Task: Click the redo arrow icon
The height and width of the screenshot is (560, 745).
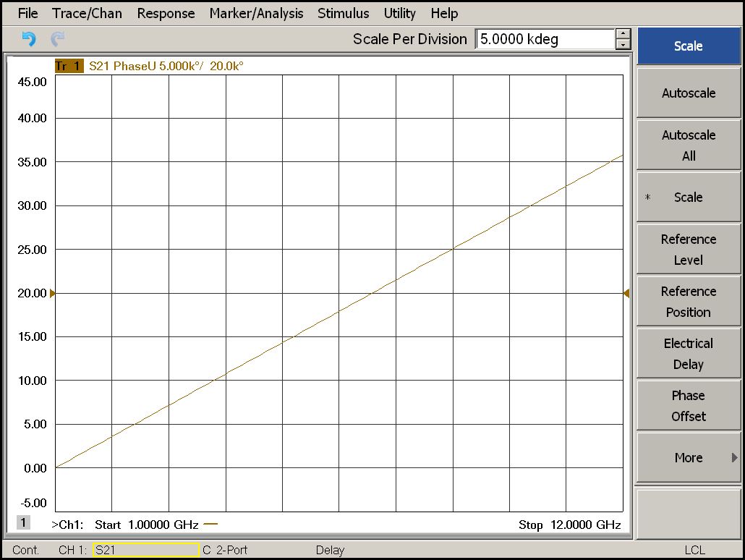Action: (x=57, y=39)
